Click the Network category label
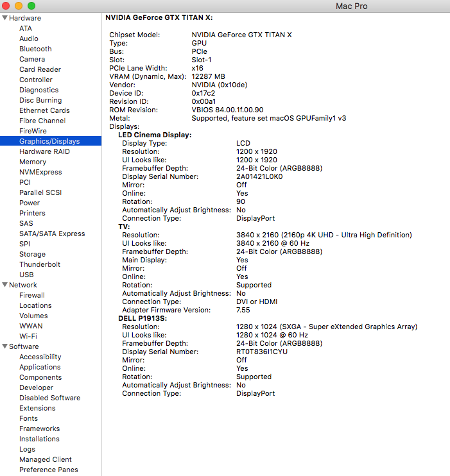 click(x=23, y=285)
